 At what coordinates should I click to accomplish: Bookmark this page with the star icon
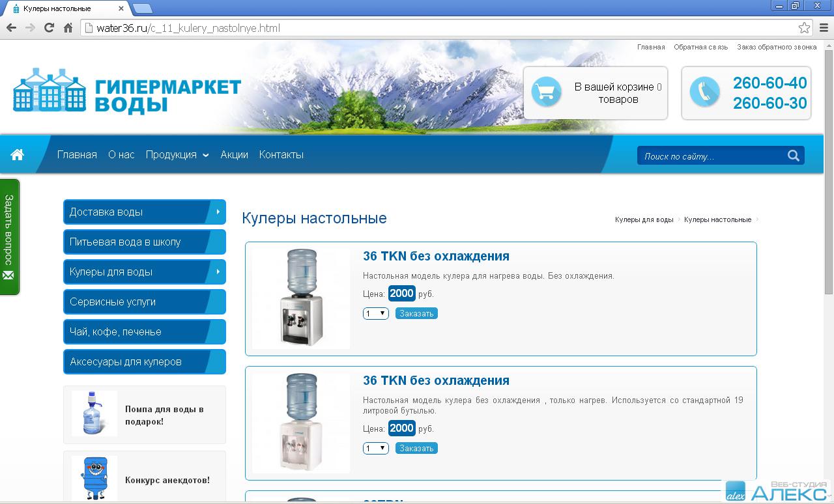coord(804,28)
